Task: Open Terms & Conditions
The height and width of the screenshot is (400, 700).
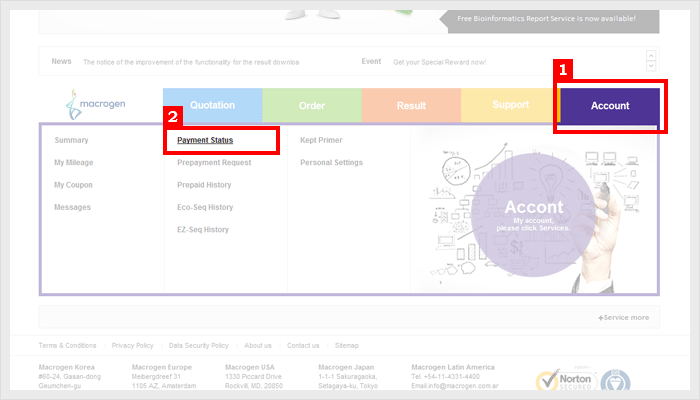Action: click(x=67, y=346)
